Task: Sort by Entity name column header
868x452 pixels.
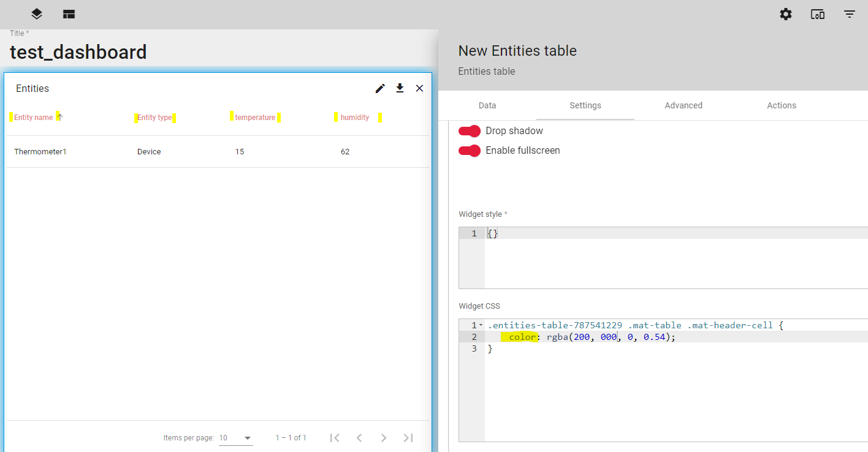Action: click(34, 118)
